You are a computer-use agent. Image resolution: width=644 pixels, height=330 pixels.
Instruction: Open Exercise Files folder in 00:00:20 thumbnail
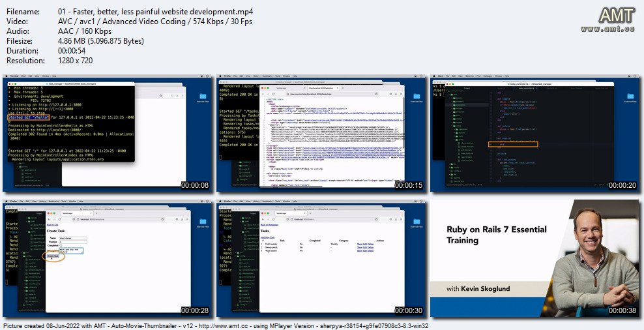click(x=630, y=97)
